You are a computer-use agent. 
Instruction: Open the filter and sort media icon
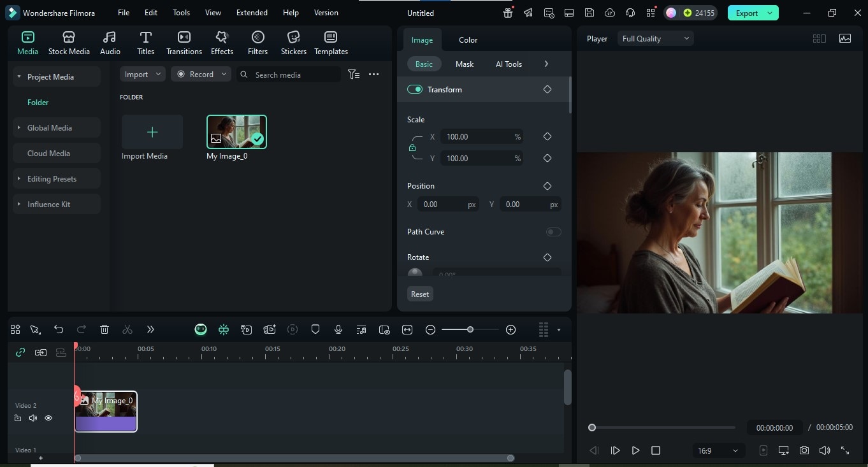click(354, 75)
